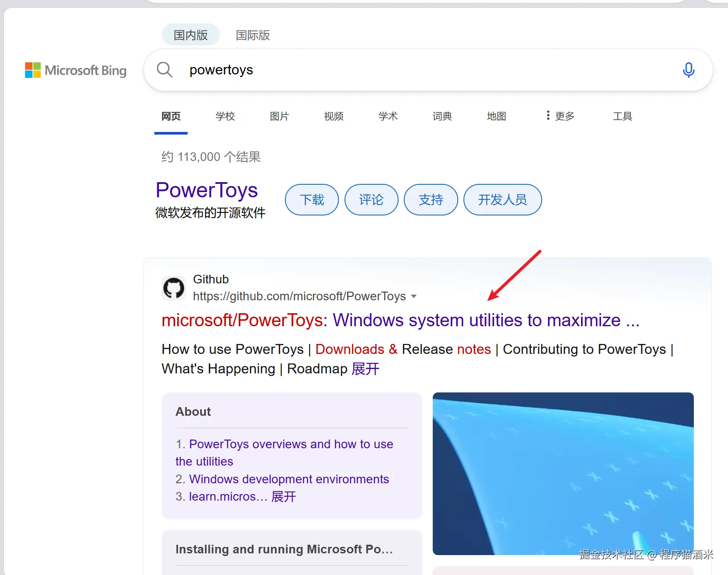Viewport: 728px width, 575px height.
Task: Click the notes link in snippet
Action: click(474, 350)
